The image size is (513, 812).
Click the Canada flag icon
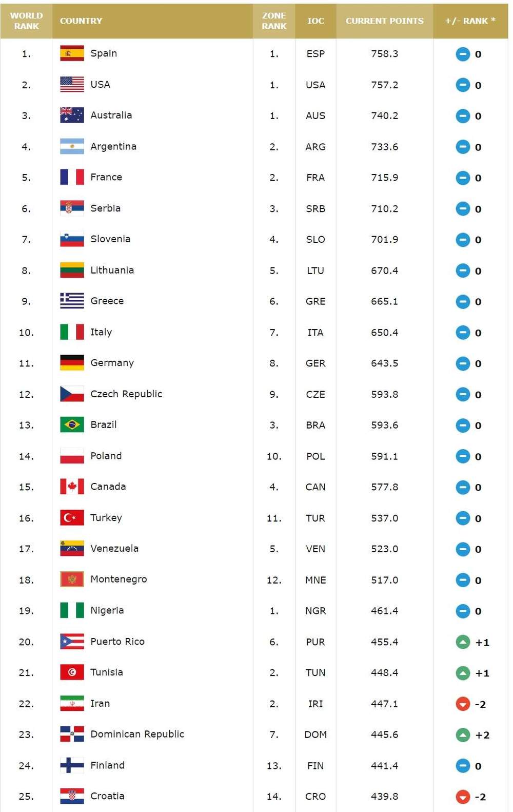click(72, 487)
